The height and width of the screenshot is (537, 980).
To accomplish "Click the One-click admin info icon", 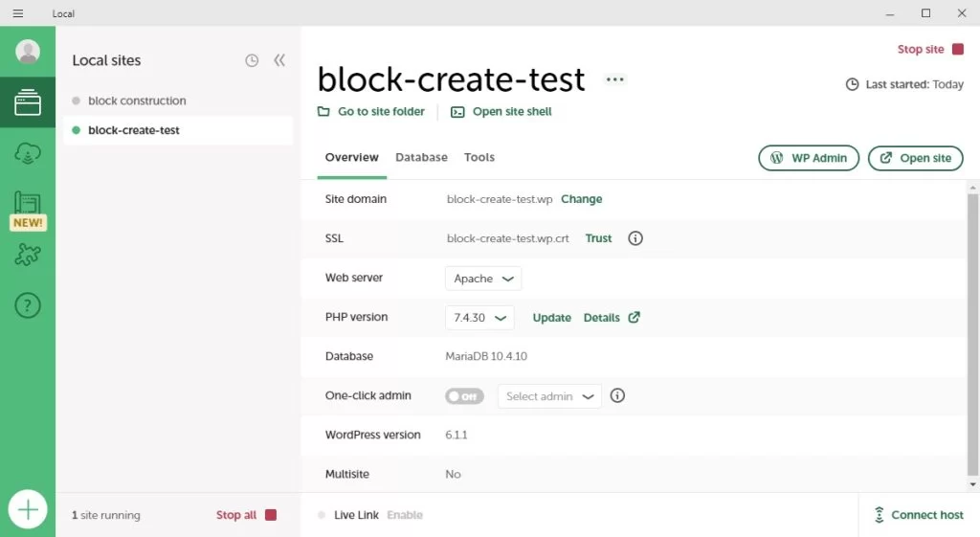I will click(617, 395).
